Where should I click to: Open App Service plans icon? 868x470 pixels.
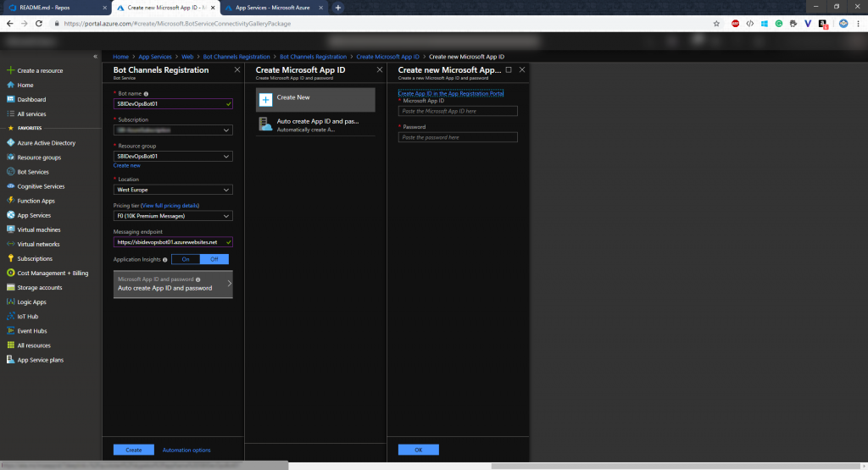[10, 359]
